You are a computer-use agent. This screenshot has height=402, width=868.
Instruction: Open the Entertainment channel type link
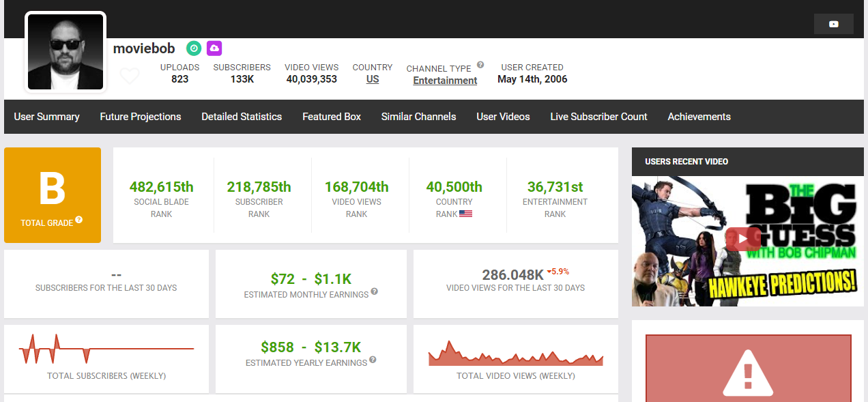click(445, 81)
